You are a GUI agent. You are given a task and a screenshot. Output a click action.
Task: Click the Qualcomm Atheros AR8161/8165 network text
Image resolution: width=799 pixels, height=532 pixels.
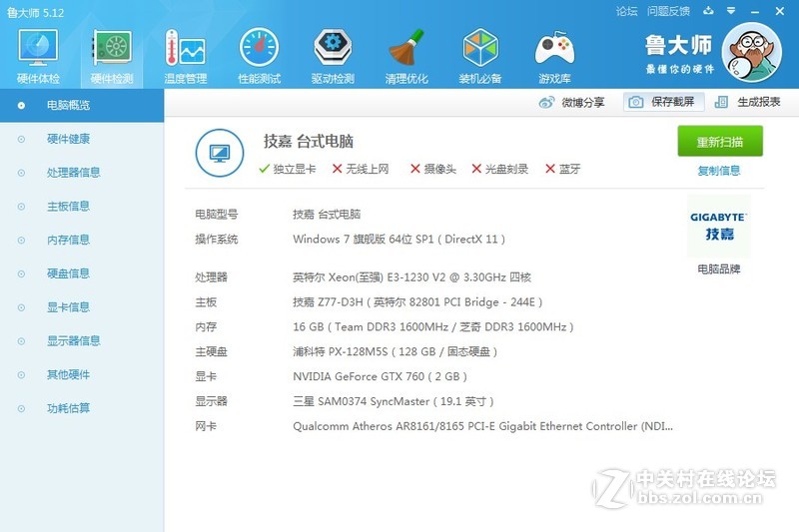pyautogui.click(x=482, y=426)
